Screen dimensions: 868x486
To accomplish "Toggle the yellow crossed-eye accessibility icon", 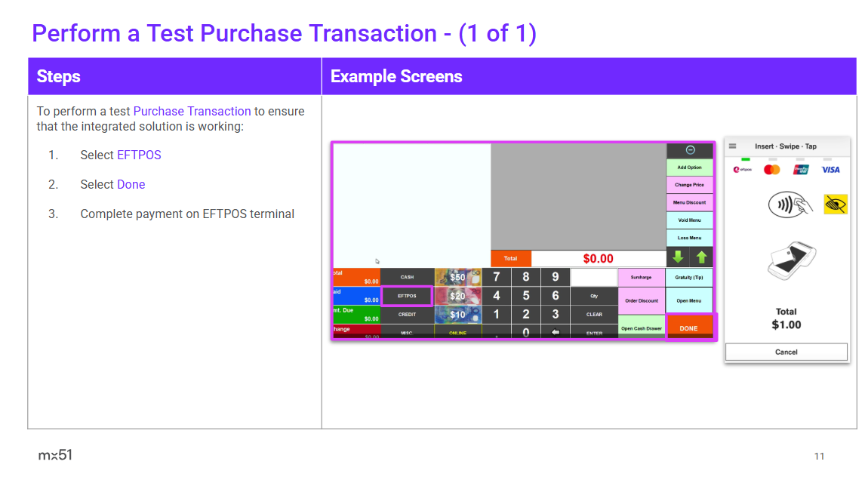I will [835, 204].
